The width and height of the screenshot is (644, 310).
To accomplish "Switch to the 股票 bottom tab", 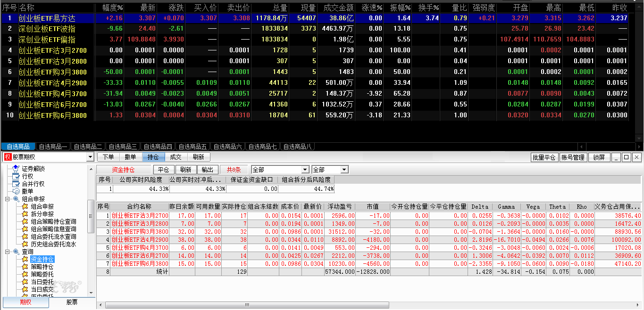I will pyautogui.click(x=72, y=302).
